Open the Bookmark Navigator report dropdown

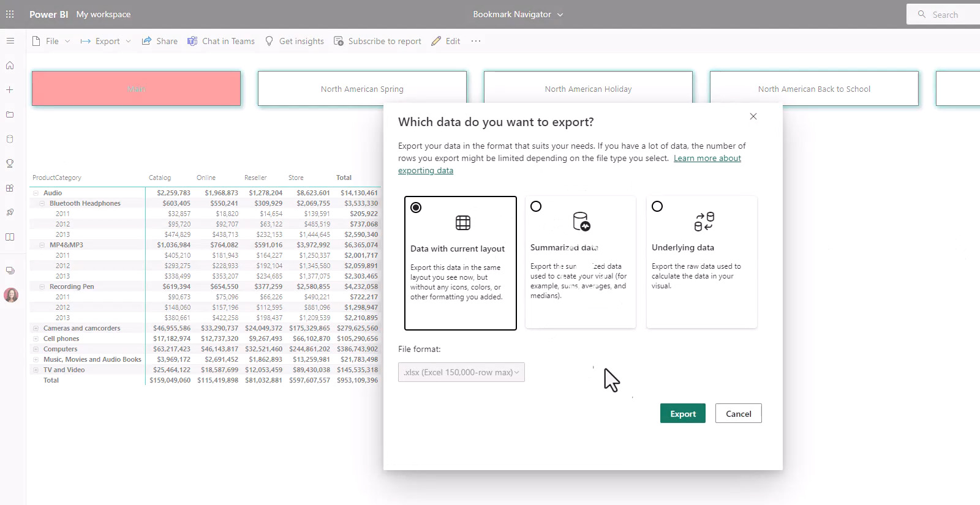click(518, 14)
